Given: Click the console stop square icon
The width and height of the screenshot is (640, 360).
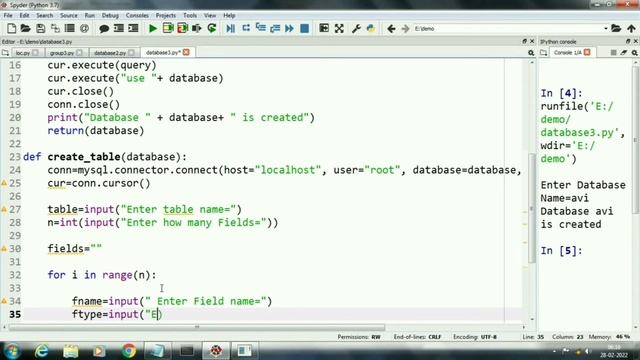Looking at the screenshot, I should tap(613, 53).
